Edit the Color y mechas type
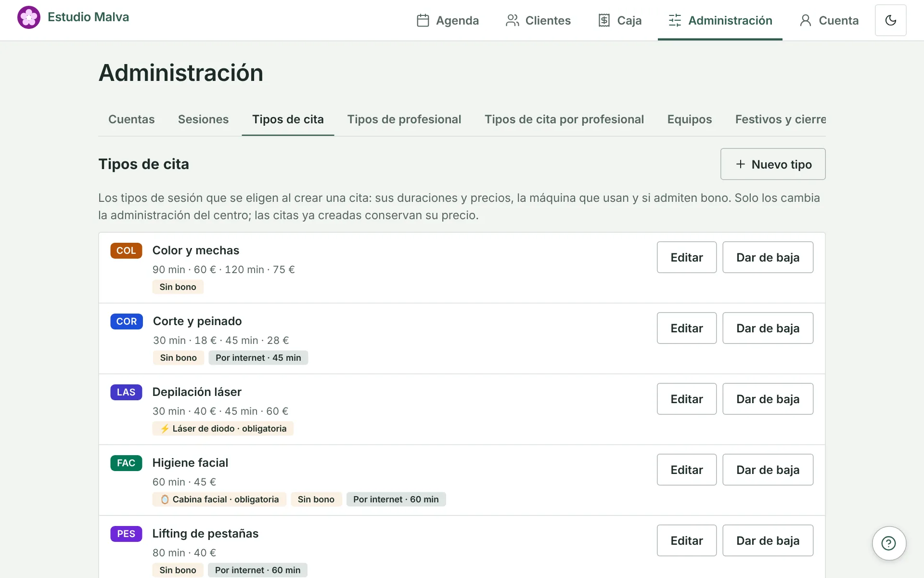Screen dimensions: 924x578 coord(687,257)
